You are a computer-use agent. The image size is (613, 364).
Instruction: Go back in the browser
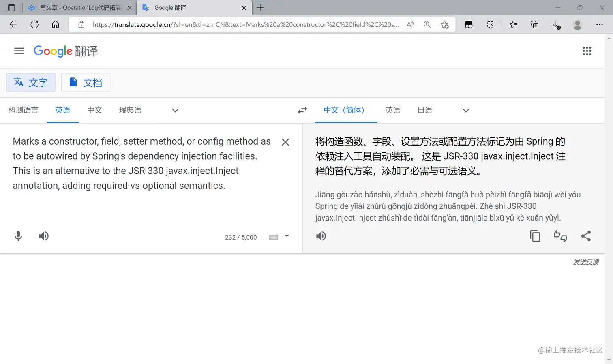click(13, 24)
